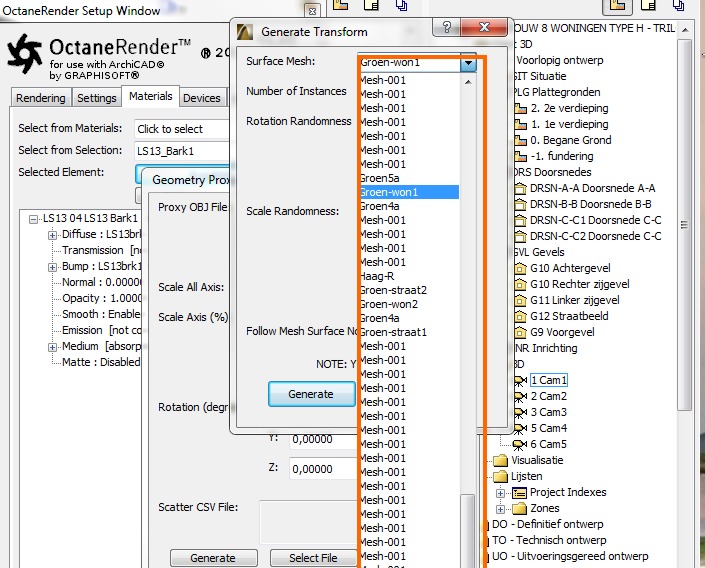Screen dimensions: 705x568
Task: Open the -1. fundering plan icon
Action: (520, 156)
